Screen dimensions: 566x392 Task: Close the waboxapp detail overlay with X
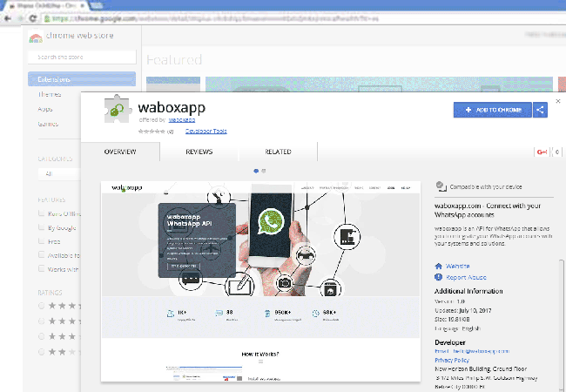click(558, 101)
